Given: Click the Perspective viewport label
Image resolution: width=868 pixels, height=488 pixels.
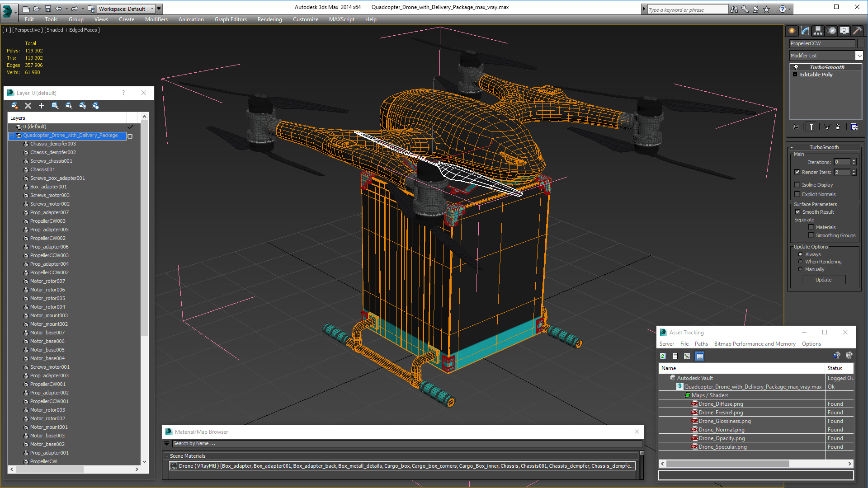Looking at the screenshot, I should [28, 30].
